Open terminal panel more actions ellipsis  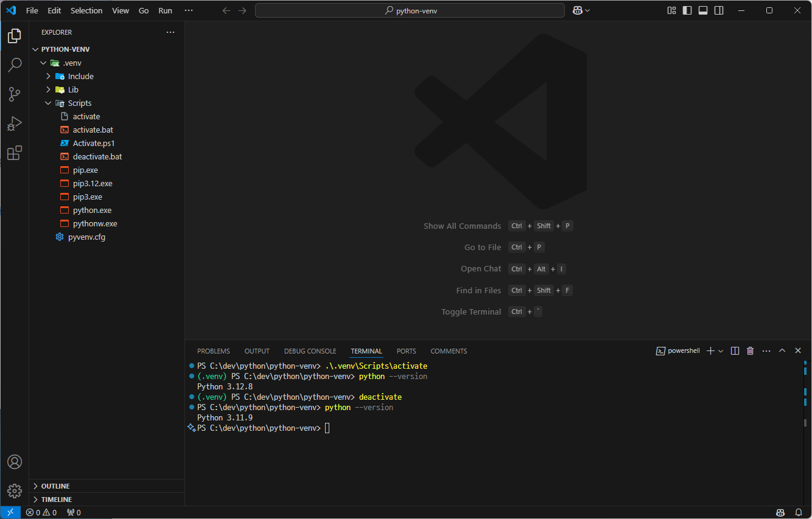(766, 351)
